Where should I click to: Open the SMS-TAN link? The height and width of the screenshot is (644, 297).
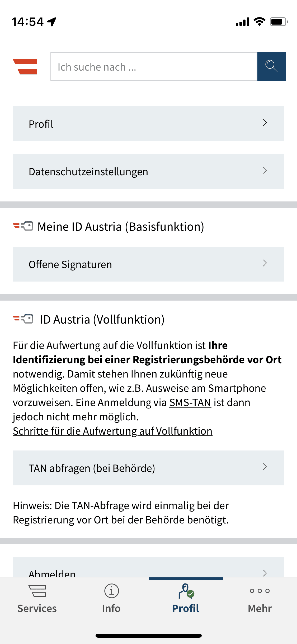coord(190,402)
